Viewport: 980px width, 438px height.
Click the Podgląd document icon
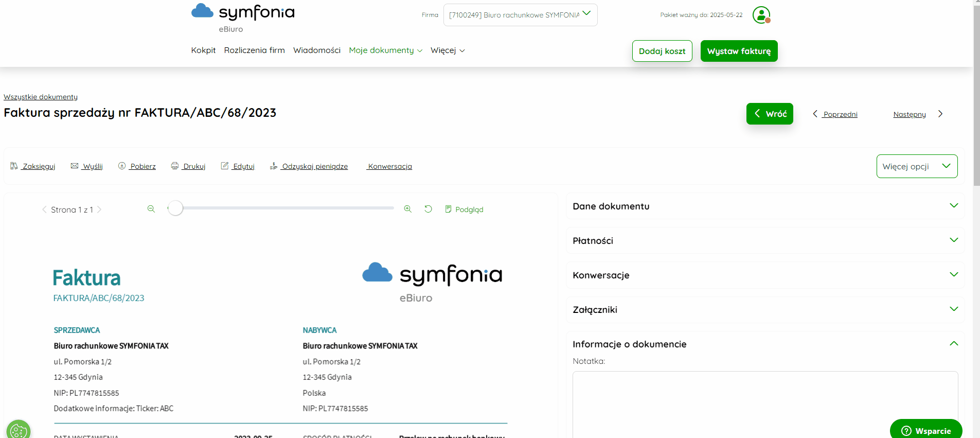pos(448,209)
